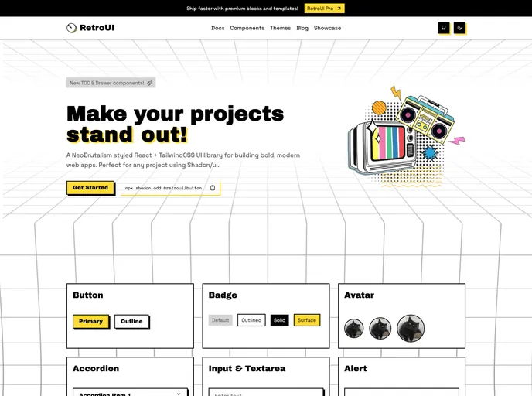Click the Outline demo button
This screenshot has width=532, height=396.
[x=131, y=321]
